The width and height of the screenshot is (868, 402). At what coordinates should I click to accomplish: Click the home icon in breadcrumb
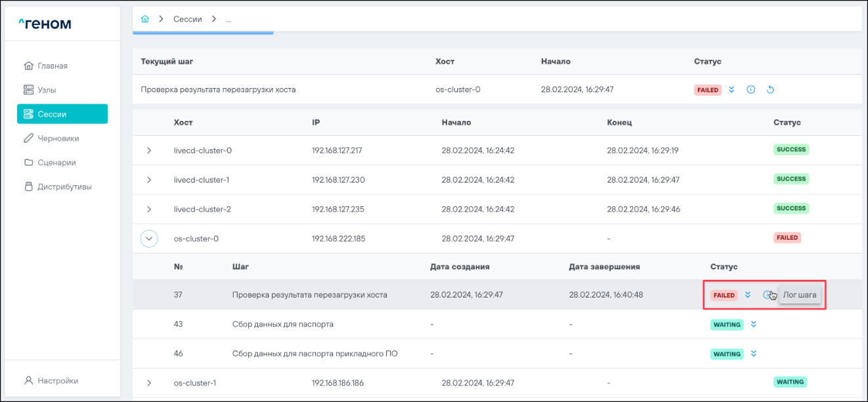(145, 19)
